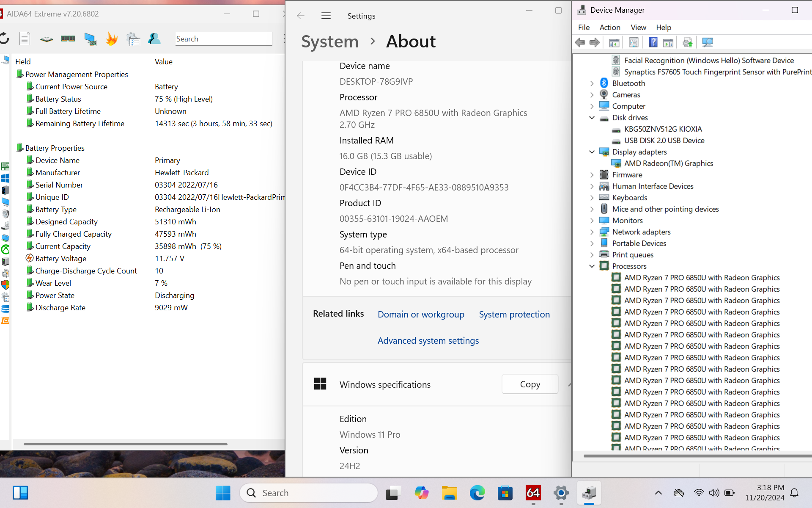Open File Explorer from the taskbar
Screen dimensions: 812x508
click(x=449, y=493)
